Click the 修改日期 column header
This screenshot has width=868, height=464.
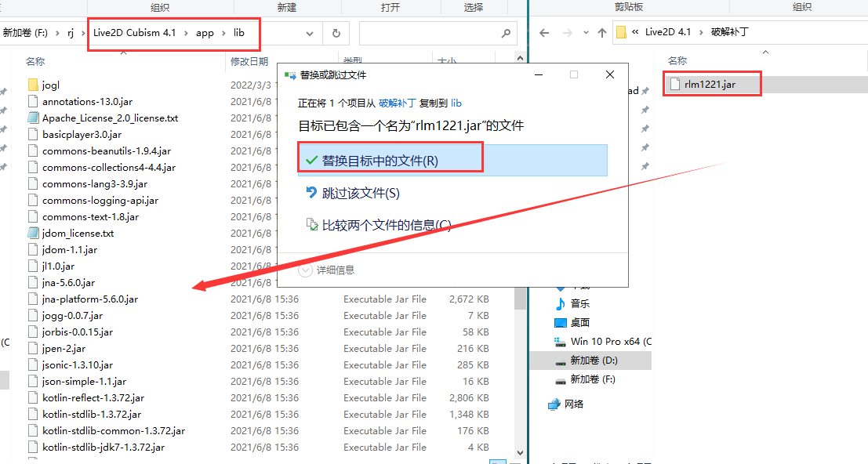249,61
